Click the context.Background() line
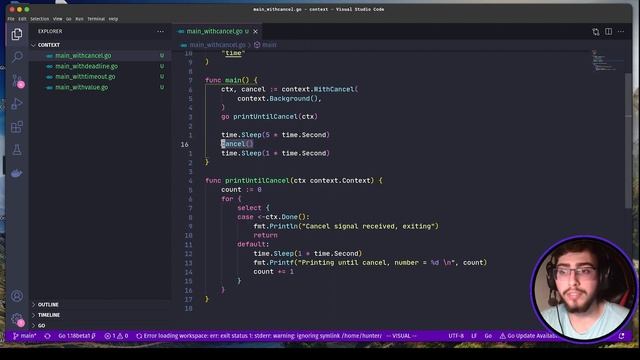Image resolution: width=640 pixels, height=360 pixels. [279, 98]
